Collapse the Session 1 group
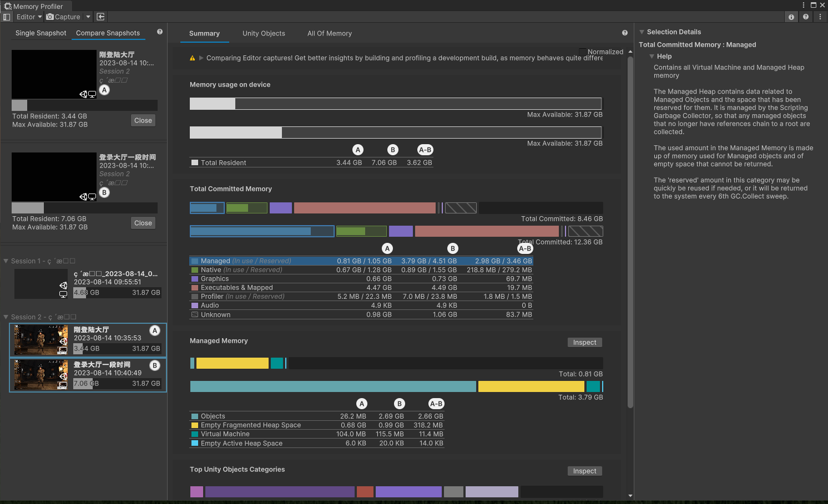This screenshot has width=828, height=504. click(6, 261)
